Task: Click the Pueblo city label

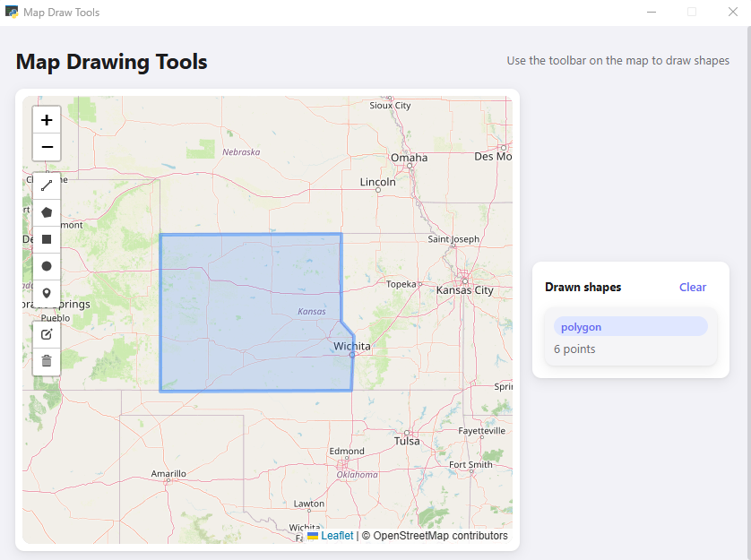Action: pos(55,317)
